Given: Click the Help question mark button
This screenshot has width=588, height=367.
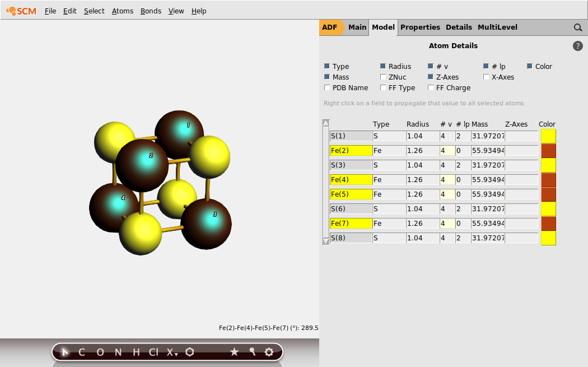Looking at the screenshot, I should click(x=578, y=46).
